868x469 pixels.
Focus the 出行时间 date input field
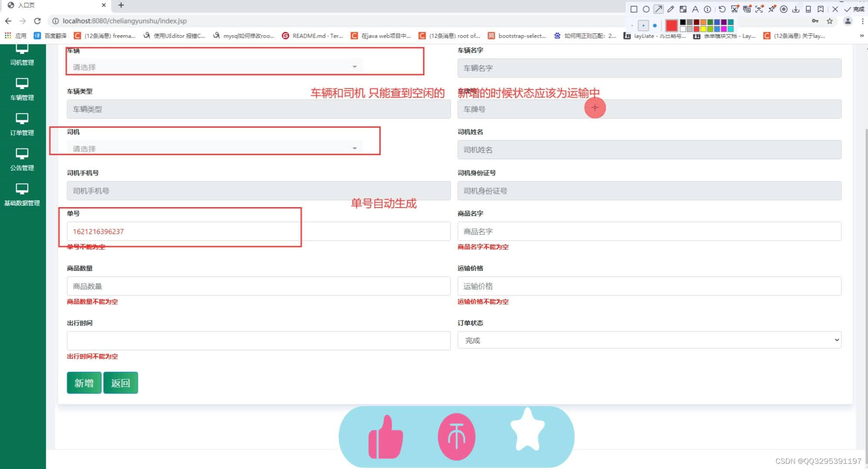coord(259,340)
